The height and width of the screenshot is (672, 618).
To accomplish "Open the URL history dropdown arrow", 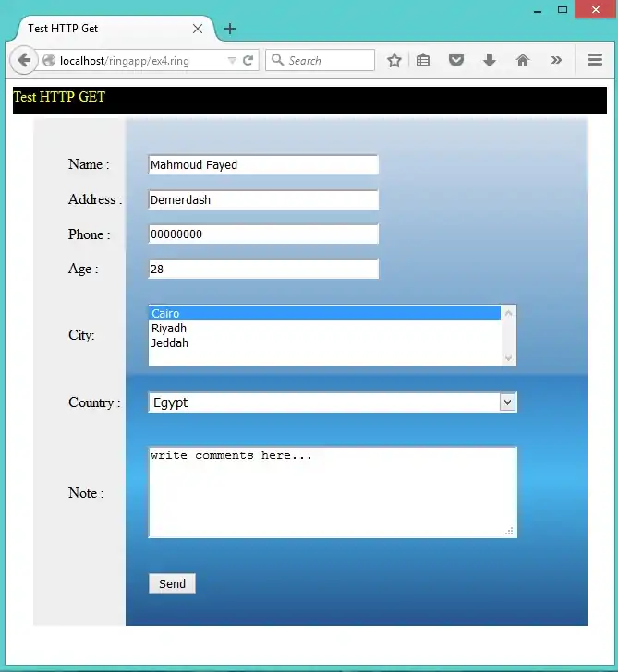I will 232,61.
